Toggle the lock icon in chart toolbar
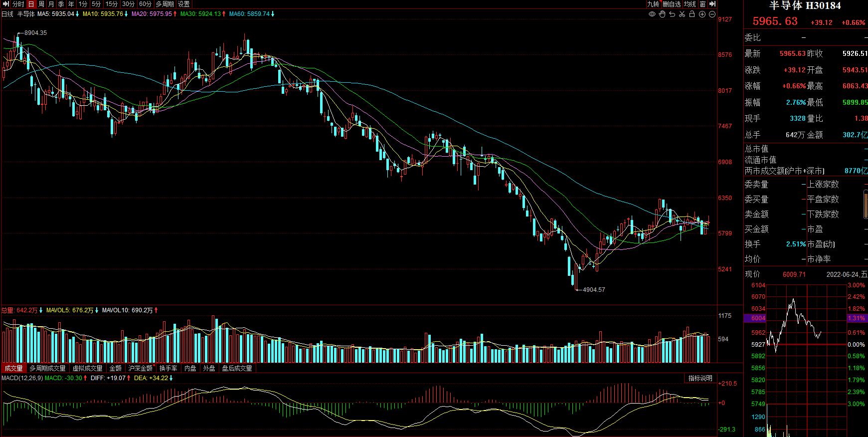This screenshot has width=868, height=437. click(692, 14)
